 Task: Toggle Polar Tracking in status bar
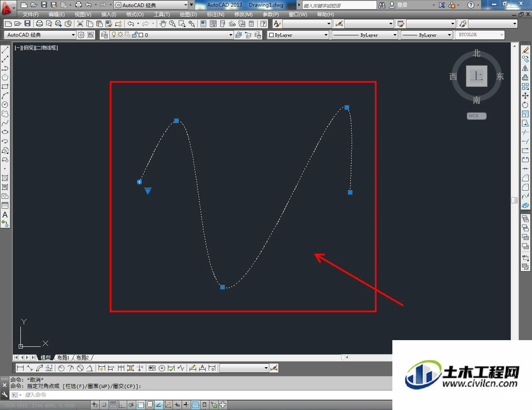tap(131, 405)
